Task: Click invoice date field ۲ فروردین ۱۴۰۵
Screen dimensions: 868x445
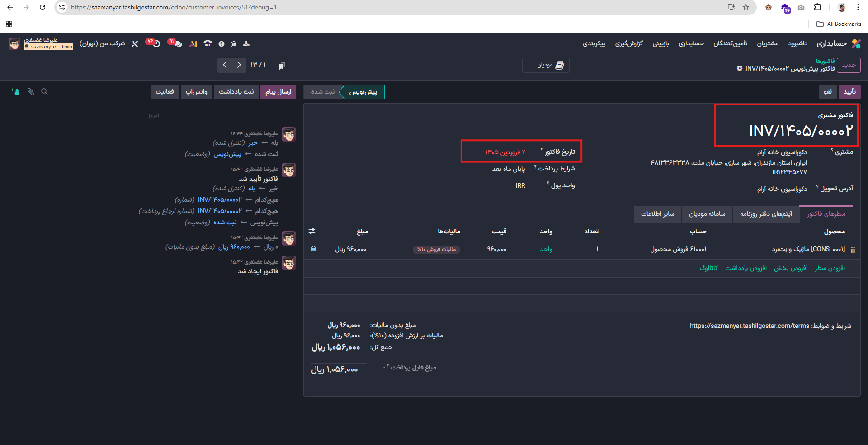Action: [505, 152]
